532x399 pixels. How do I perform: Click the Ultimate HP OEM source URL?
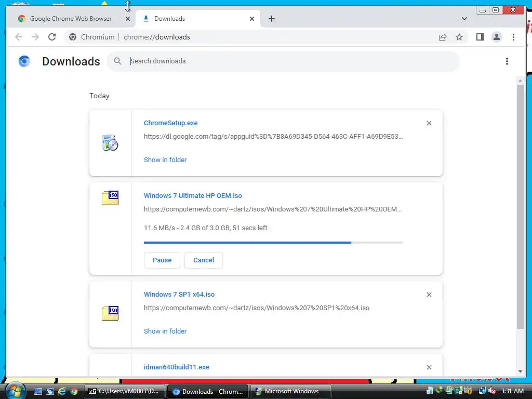click(273, 209)
